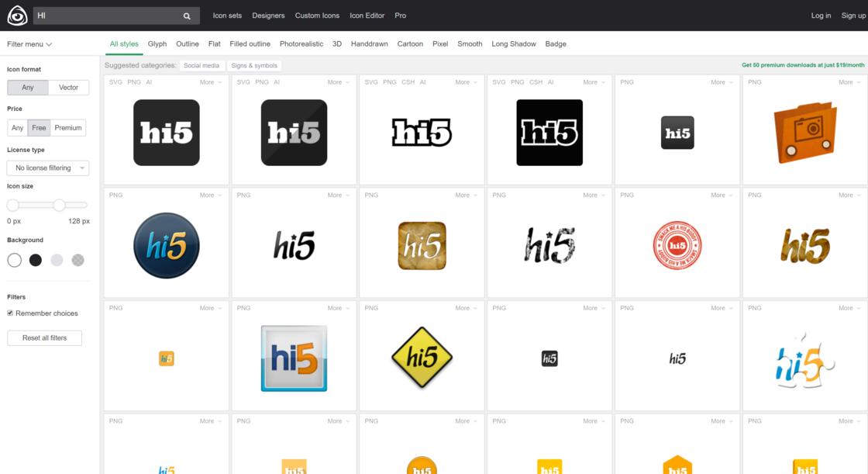Open the Icon sets menu
This screenshot has width=868, height=474.
[x=228, y=16]
